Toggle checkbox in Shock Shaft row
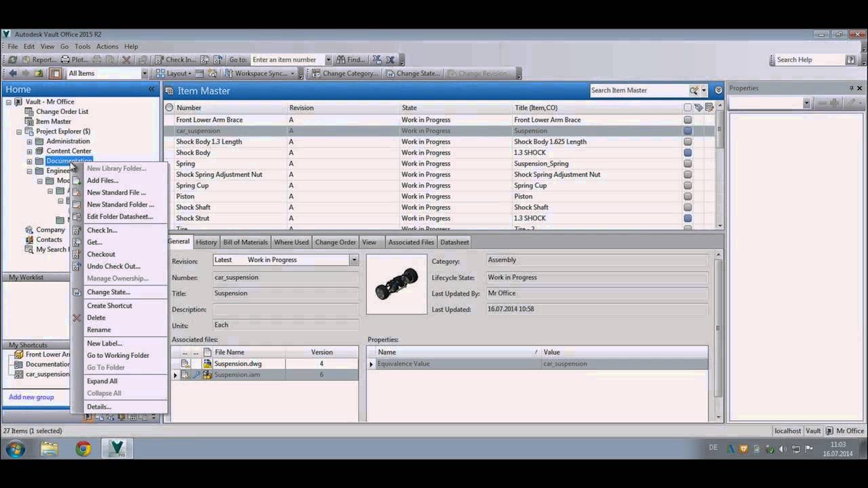 coord(688,207)
